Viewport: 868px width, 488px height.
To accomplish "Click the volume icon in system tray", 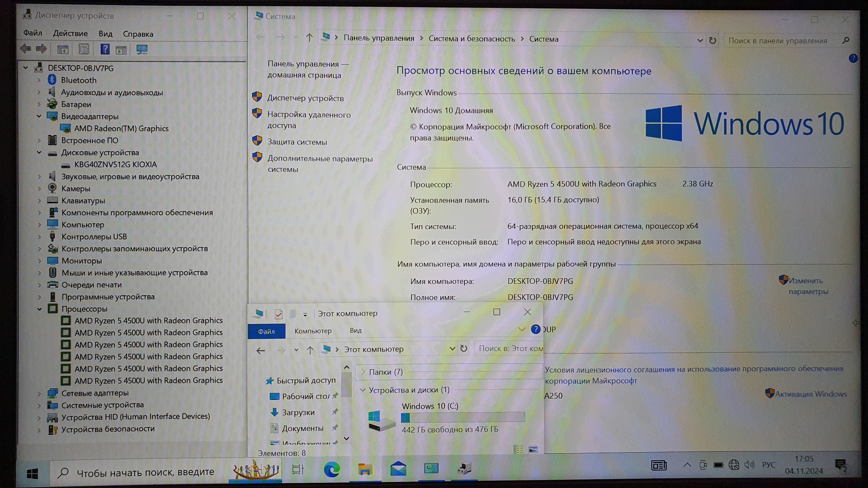I will point(749,465).
